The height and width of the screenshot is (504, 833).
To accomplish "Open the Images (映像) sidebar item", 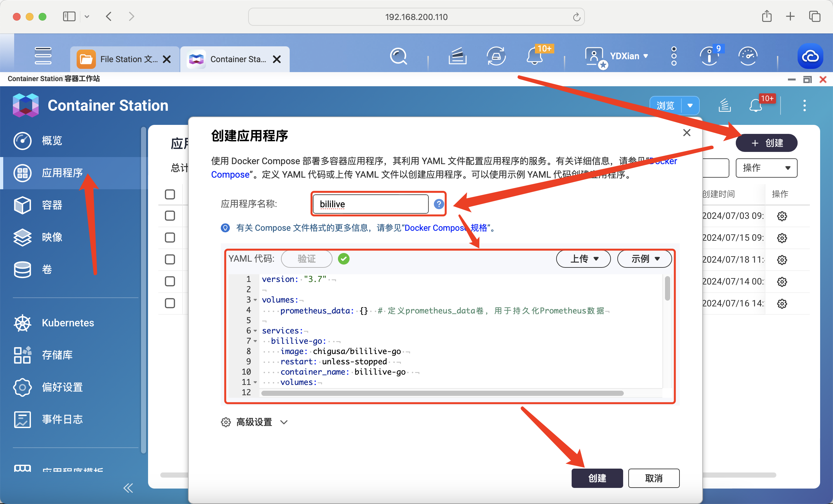I will coord(52,237).
